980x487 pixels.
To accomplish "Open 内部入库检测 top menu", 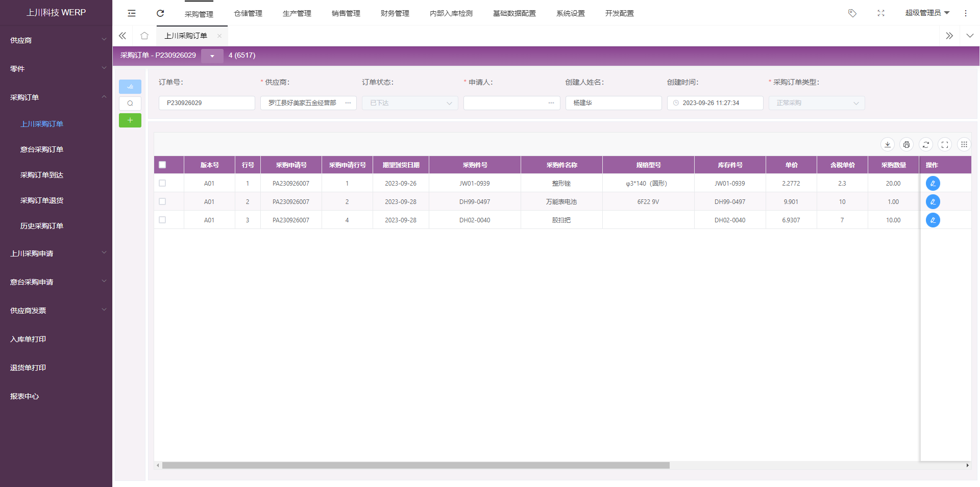I will [451, 13].
